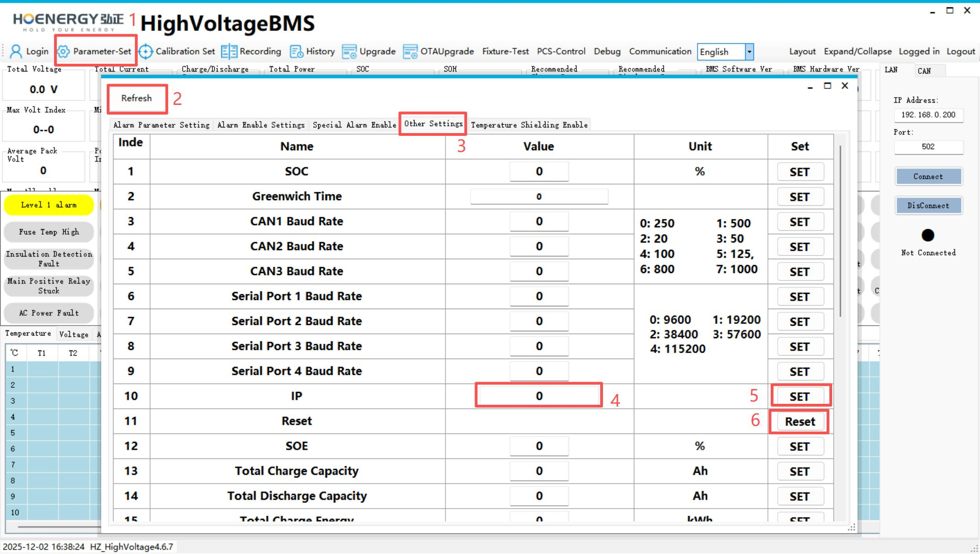
Task: Click the parameter table vertical scrollbar
Action: point(840,231)
